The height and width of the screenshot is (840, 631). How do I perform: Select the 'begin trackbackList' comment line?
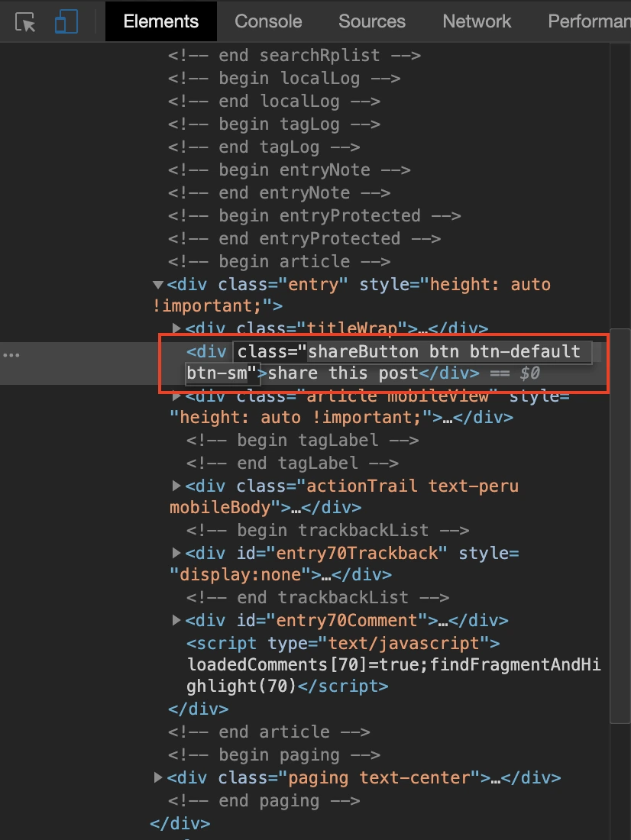point(328,531)
